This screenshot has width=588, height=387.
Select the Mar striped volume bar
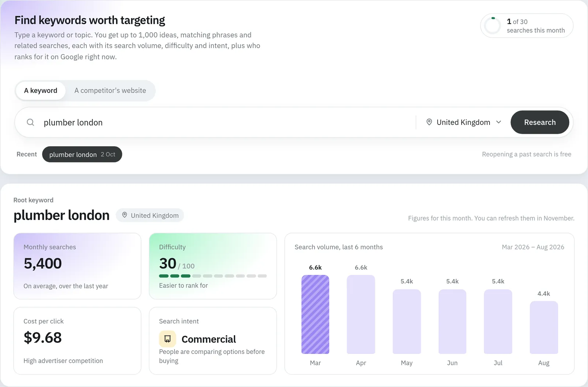point(315,314)
